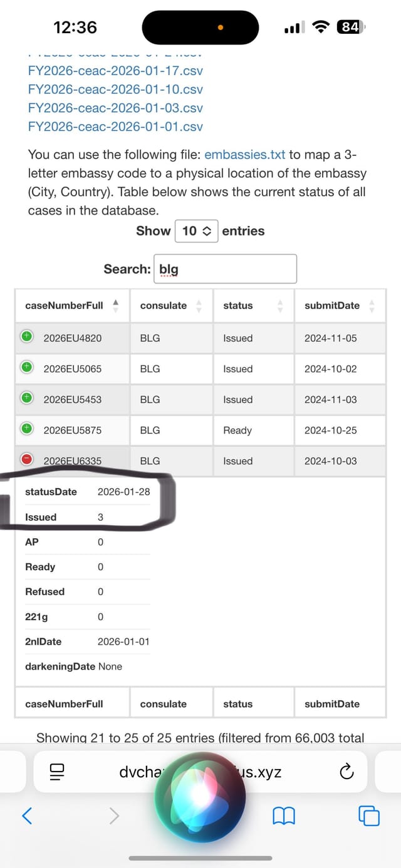Open FY2026-ceac-2026-01-01.csv file link
The image size is (401, 868).
point(115,126)
